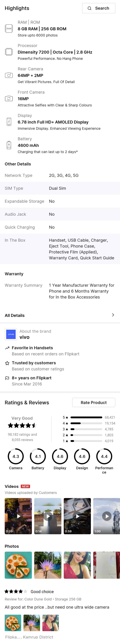This screenshot has width=120, height=644.
Task: Open the pizza customer photo
Action: point(18,565)
